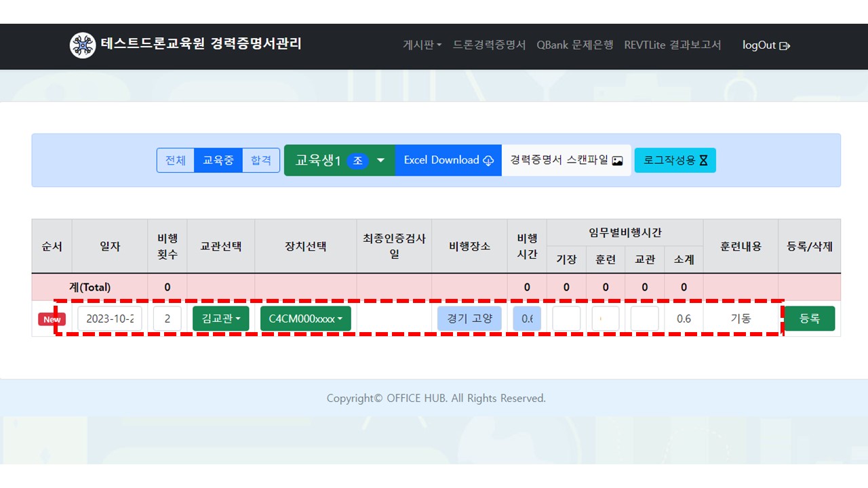Expand the 교육생1 student dropdown
Image resolution: width=868 pixels, height=488 pixels.
pos(380,161)
